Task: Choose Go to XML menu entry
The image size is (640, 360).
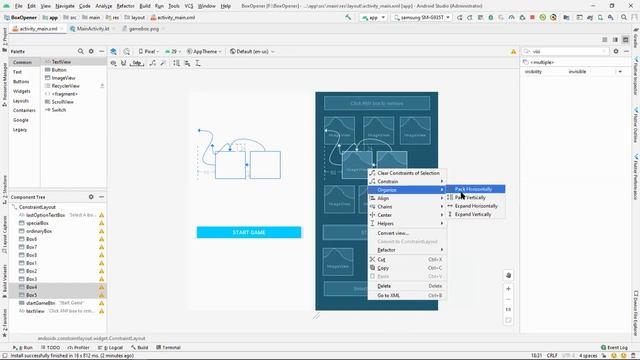Action: pyautogui.click(x=407, y=295)
